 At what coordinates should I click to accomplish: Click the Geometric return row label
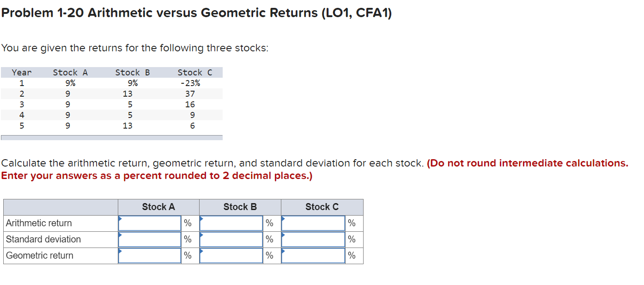tap(39, 255)
